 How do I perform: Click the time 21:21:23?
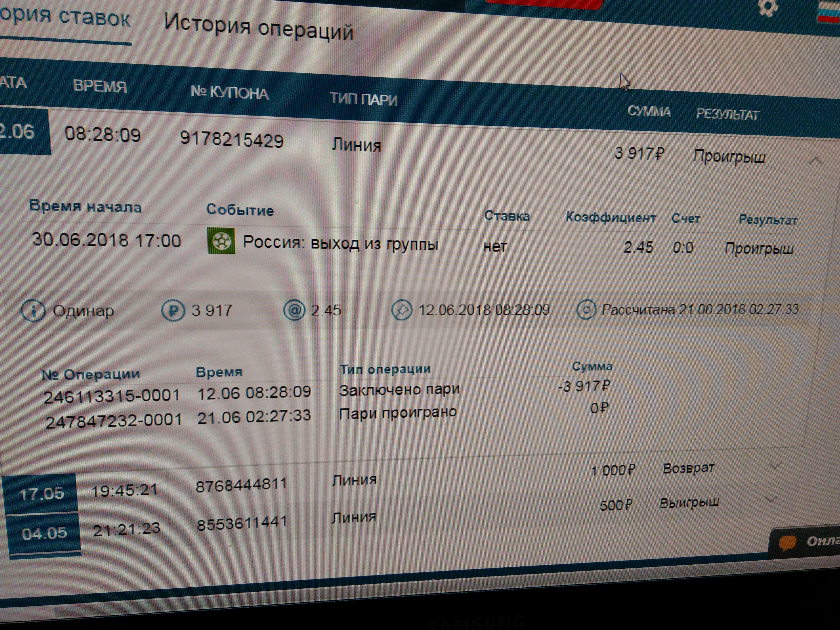tap(126, 529)
